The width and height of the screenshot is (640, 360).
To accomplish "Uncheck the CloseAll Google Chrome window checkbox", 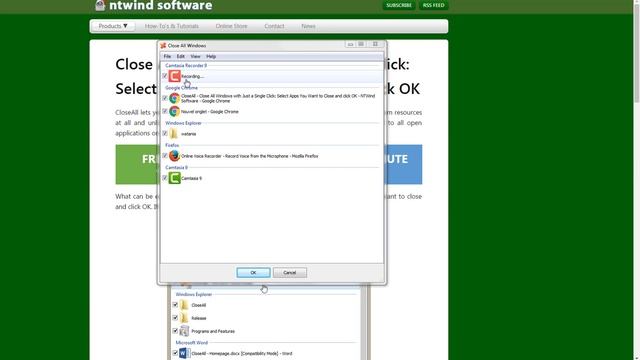I will [165, 98].
